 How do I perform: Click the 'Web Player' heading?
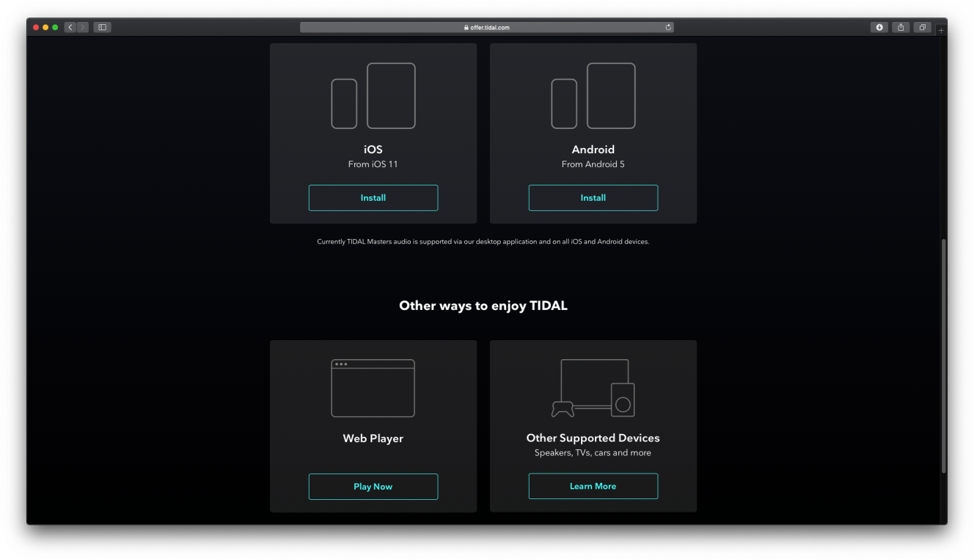click(373, 438)
